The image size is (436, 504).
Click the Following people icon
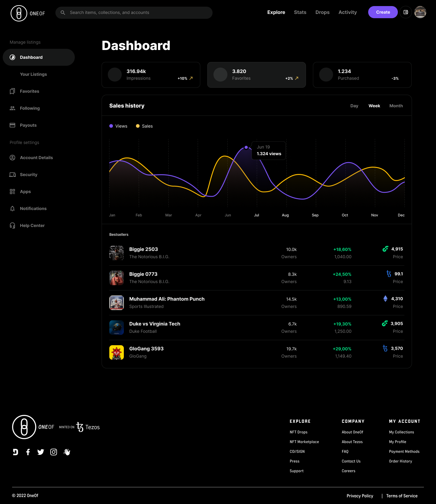12,108
